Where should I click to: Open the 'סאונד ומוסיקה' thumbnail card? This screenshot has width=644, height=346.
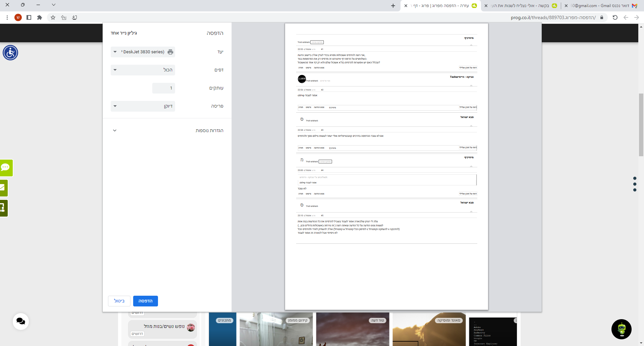pyautogui.click(x=429, y=329)
